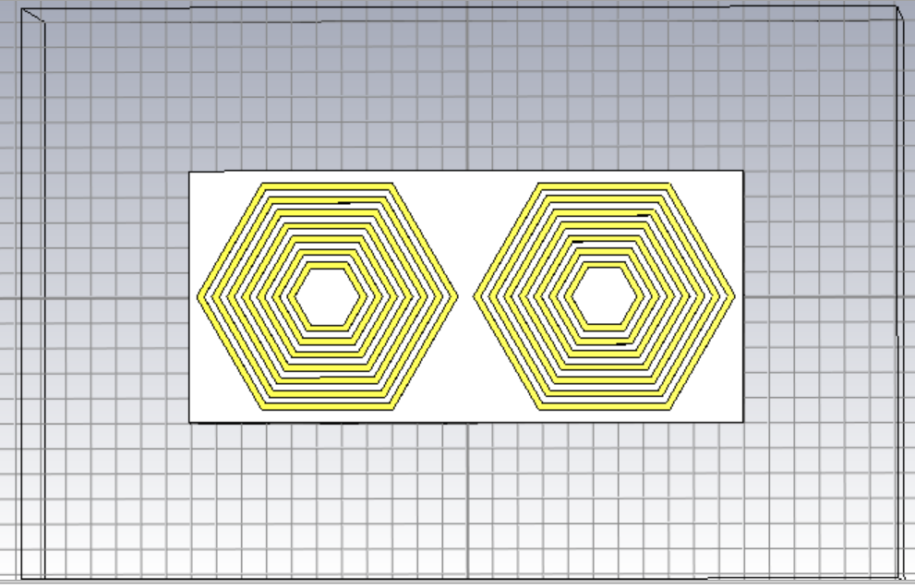The height and width of the screenshot is (588, 915).
Task: Pick the top-left corner of the white substrate
Action: pos(189,172)
